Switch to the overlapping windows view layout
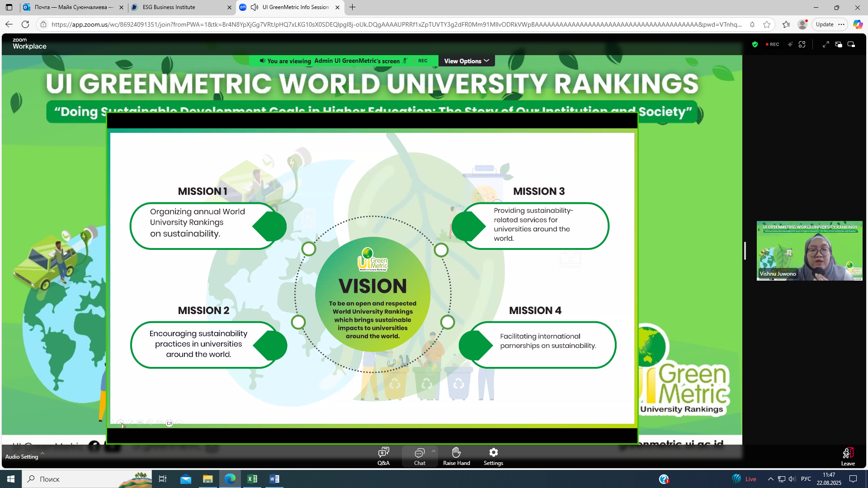The width and height of the screenshot is (868, 488). coord(839,44)
